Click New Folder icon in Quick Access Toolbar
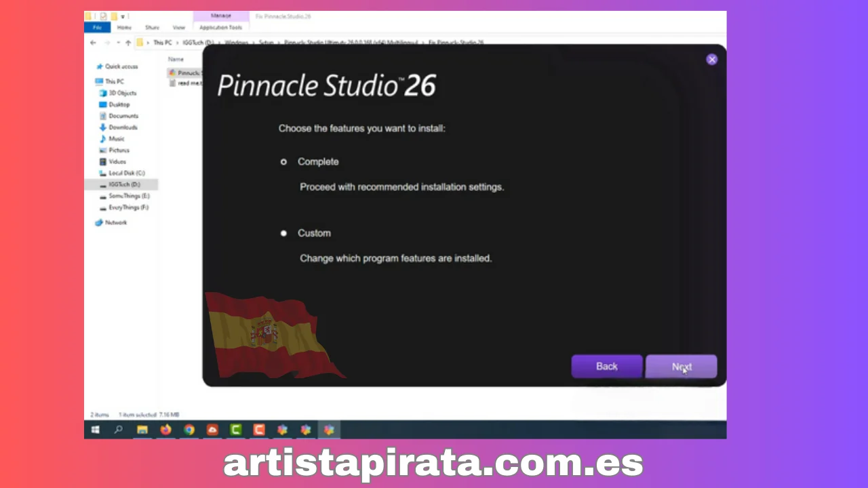868x488 pixels. [113, 16]
